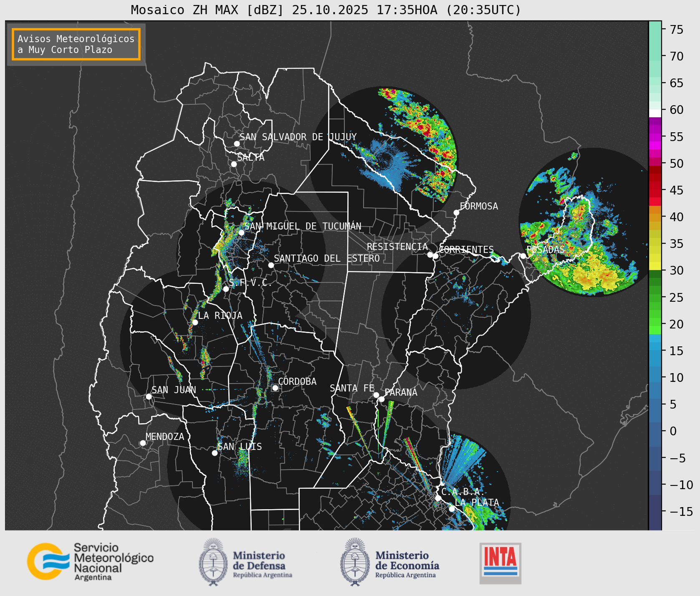Click the SALTA city dot
700x596 pixels.
click(234, 164)
